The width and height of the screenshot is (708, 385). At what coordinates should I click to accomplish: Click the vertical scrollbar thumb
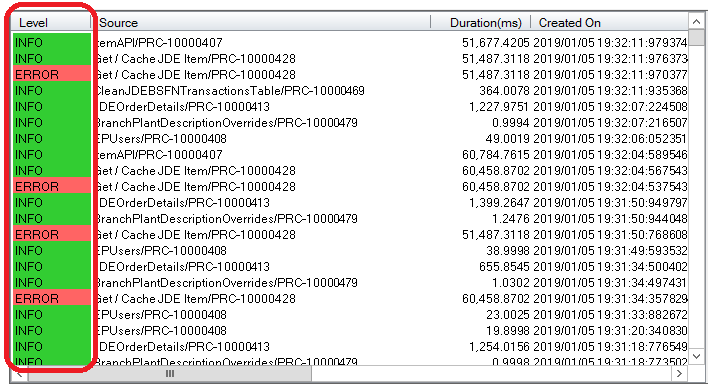pyautogui.click(x=697, y=38)
